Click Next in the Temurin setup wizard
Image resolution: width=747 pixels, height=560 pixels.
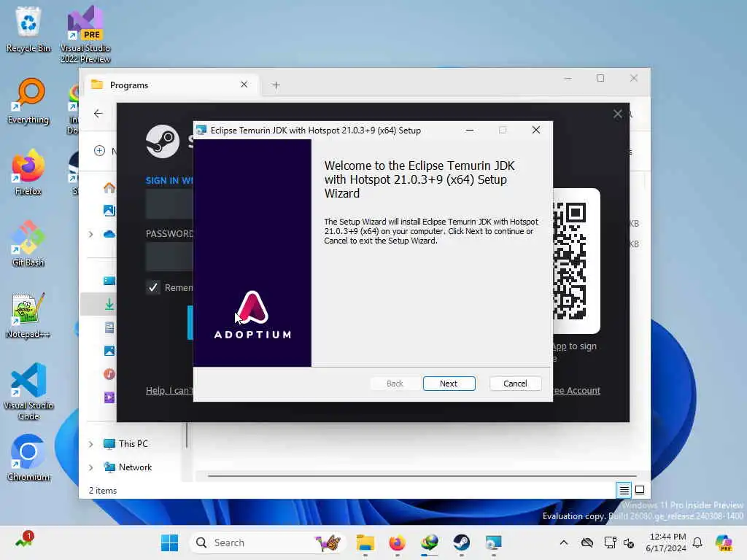point(449,384)
